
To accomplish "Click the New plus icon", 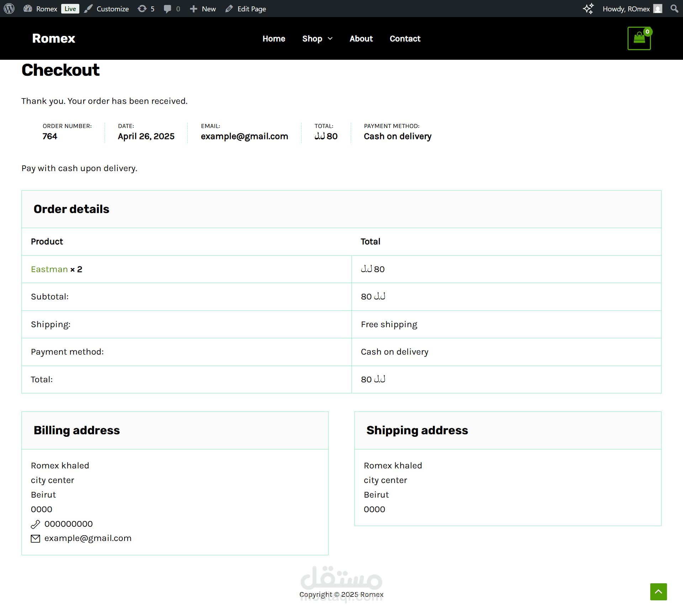I will click(193, 9).
